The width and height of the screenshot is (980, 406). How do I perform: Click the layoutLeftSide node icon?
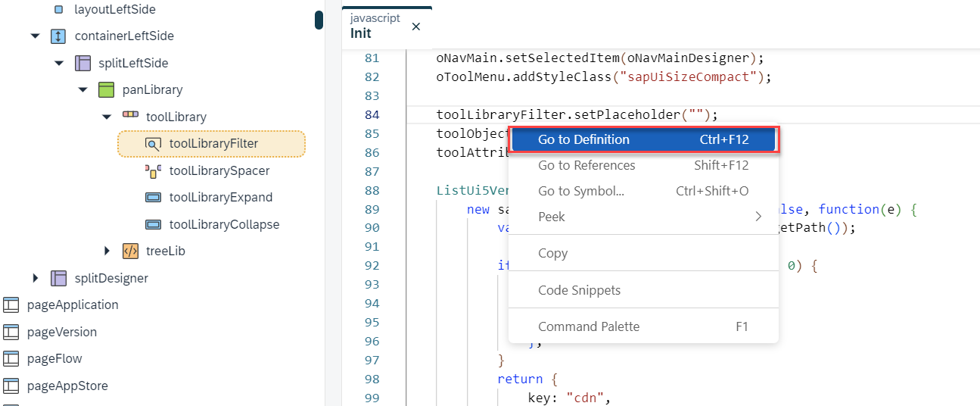(59, 10)
